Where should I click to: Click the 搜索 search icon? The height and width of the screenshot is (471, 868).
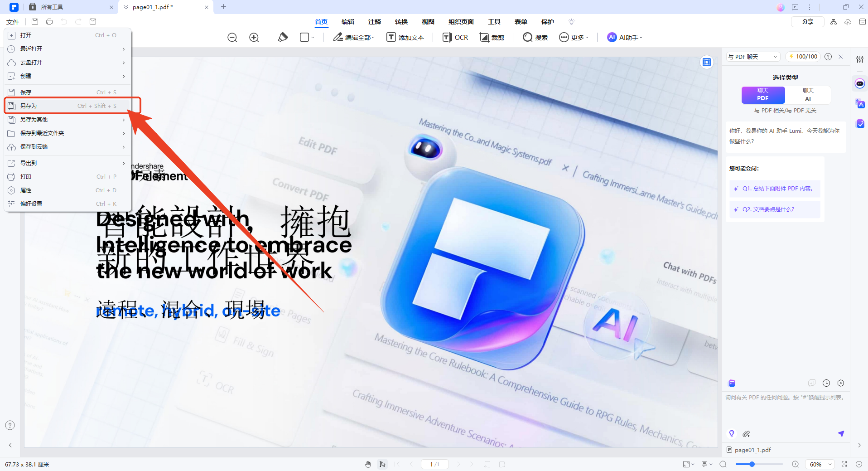pyautogui.click(x=528, y=37)
